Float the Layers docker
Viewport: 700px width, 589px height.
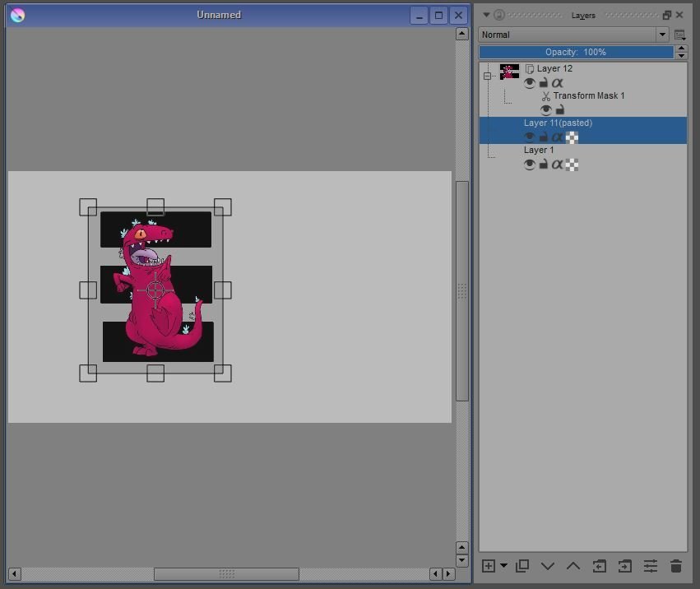pyautogui.click(x=667, y=15)
